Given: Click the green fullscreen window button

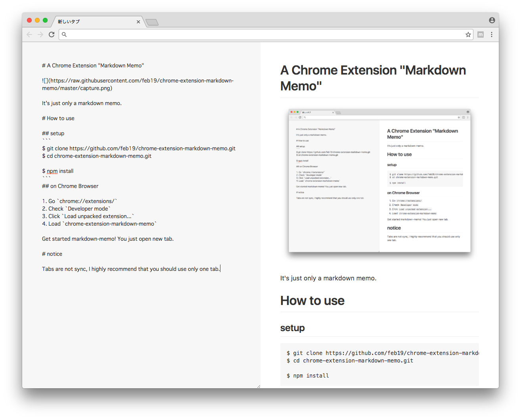Looking at the screenshot, I should pos(45,20).
